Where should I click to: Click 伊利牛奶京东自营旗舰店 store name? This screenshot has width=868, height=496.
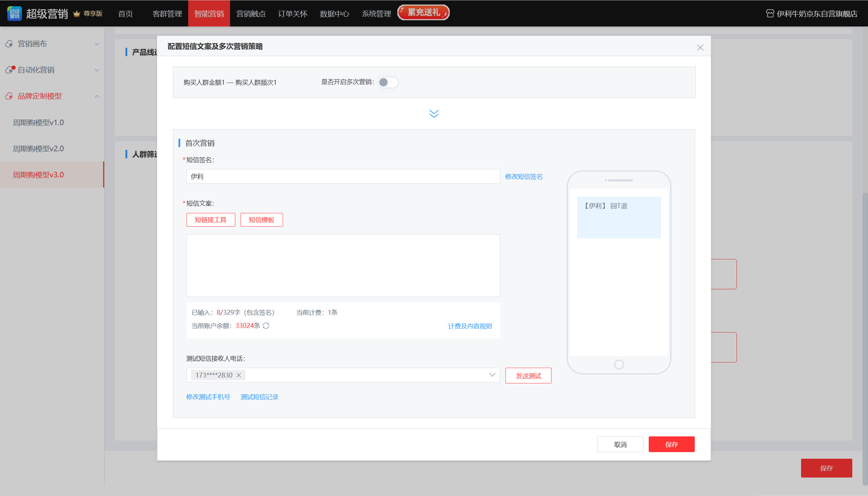(x=817, y=14)
